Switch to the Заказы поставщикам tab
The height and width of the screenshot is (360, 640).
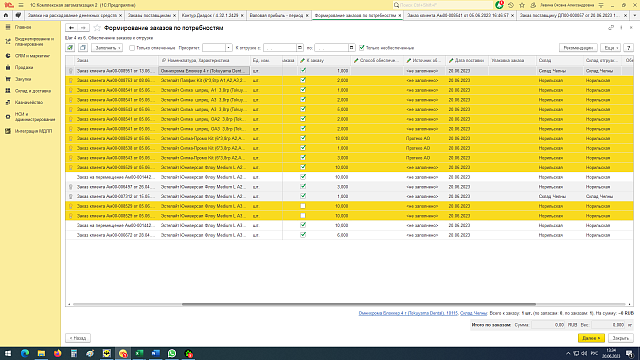tap(151, 15)
